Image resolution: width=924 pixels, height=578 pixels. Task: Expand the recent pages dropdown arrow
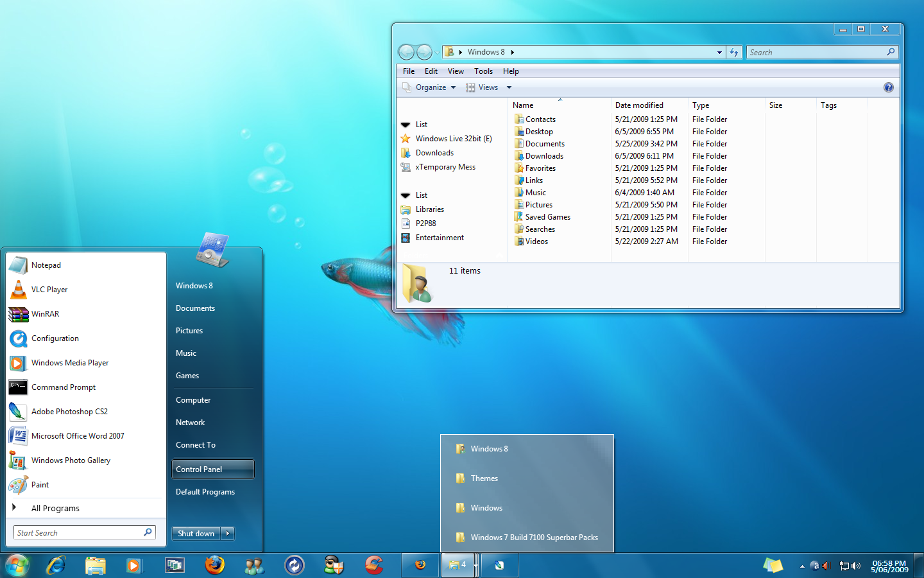(x=438, y=53)
